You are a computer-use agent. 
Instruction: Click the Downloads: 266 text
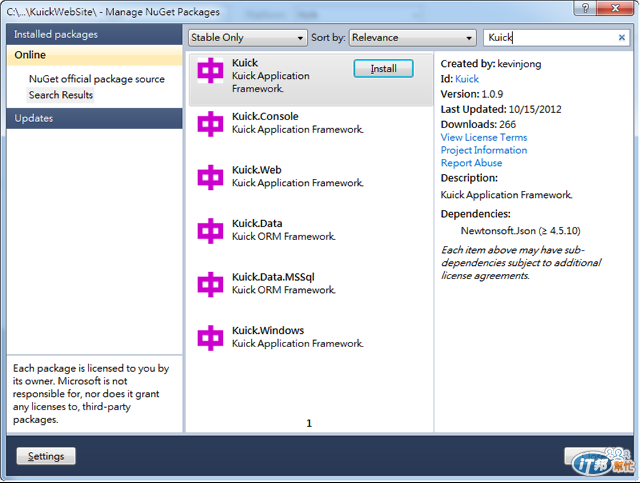[478, 124]
